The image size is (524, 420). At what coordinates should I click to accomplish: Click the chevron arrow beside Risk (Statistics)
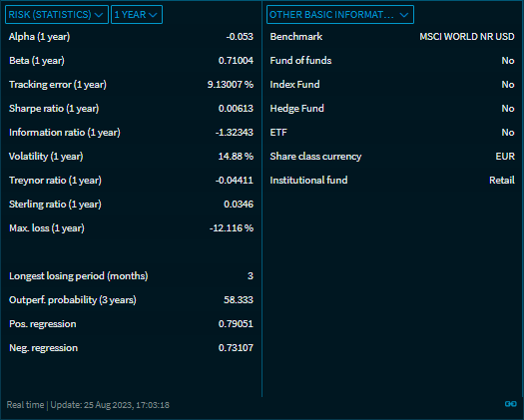click(99, 15)
